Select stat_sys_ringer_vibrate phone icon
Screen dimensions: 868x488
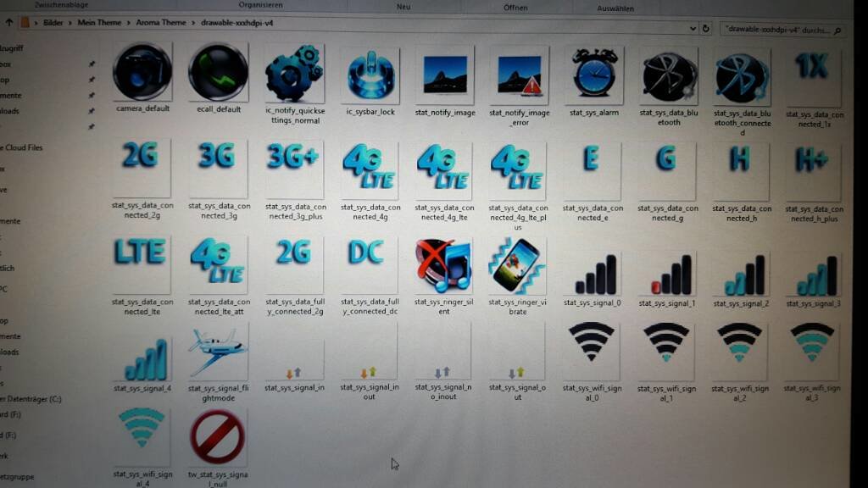coord(517,267)
